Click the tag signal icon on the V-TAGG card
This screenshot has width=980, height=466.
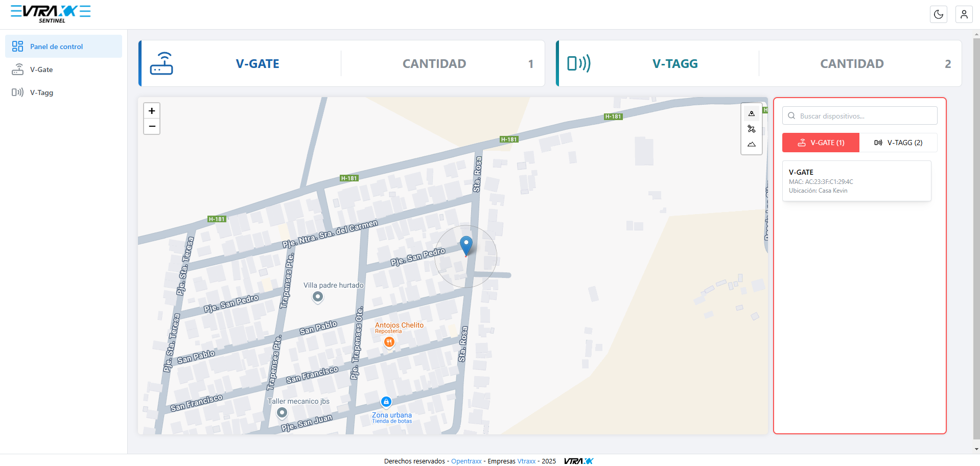[579, 63]
